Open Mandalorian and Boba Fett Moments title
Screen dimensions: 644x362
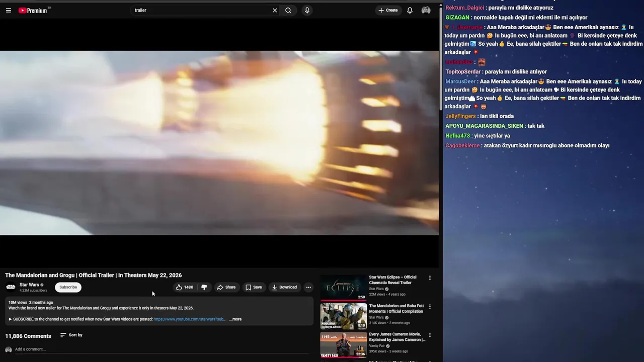pos(396,309)
